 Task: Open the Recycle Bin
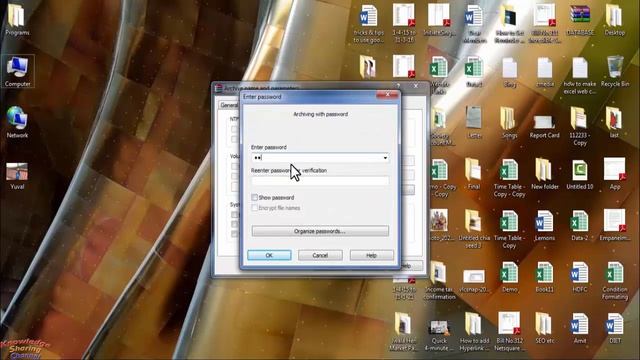(x=615, y=71)
